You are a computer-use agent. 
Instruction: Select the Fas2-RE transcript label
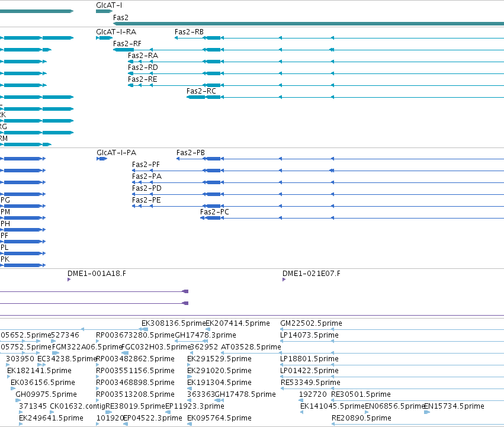(142, 79)
